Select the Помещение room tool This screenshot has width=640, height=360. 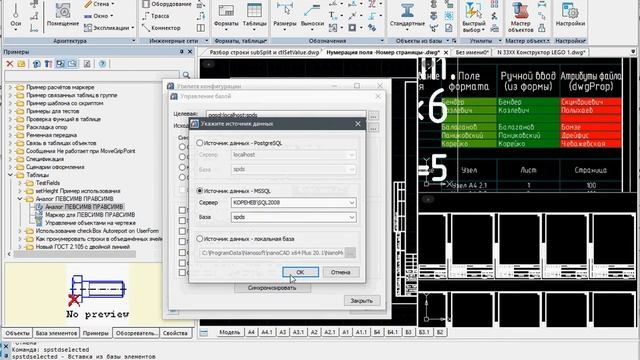click(62, 15)
